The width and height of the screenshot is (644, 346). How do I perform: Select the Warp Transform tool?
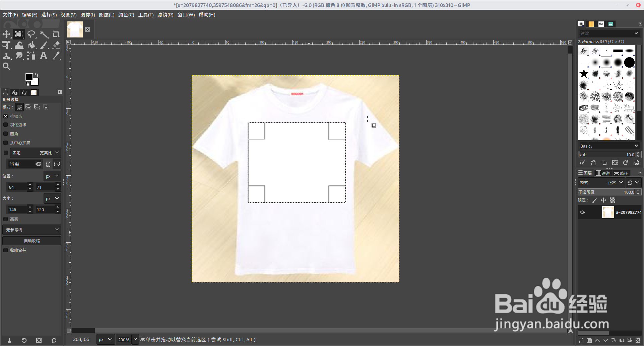coord(19,45)
